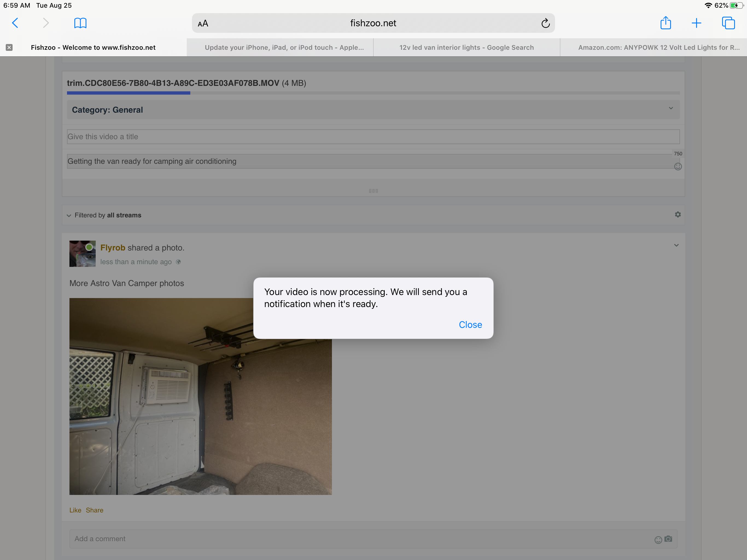Show all tabs overview icon

click(728, 23)
